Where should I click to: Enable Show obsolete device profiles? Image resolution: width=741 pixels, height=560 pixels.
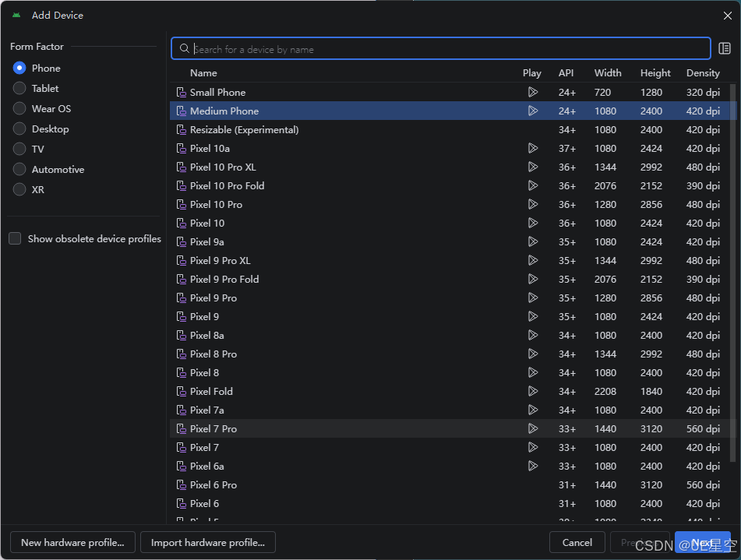coord(15,238)
